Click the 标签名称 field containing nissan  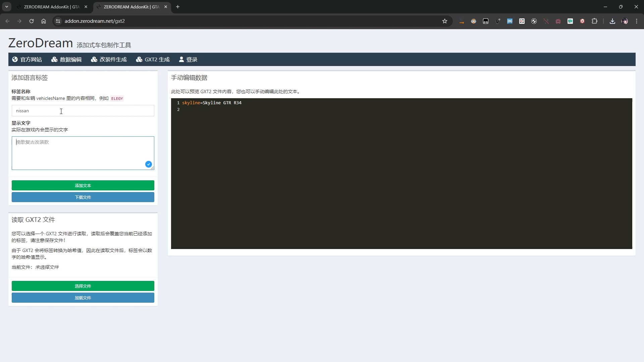[83, 111]
